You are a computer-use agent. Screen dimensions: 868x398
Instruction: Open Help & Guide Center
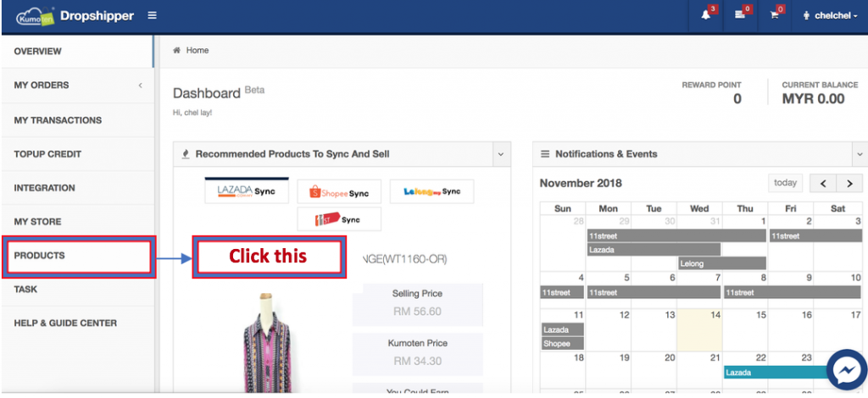[x=77, y=323]
